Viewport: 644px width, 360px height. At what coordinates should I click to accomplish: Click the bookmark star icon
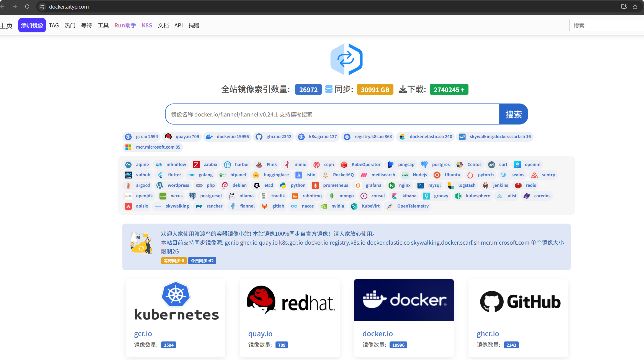tap(635, 7)
